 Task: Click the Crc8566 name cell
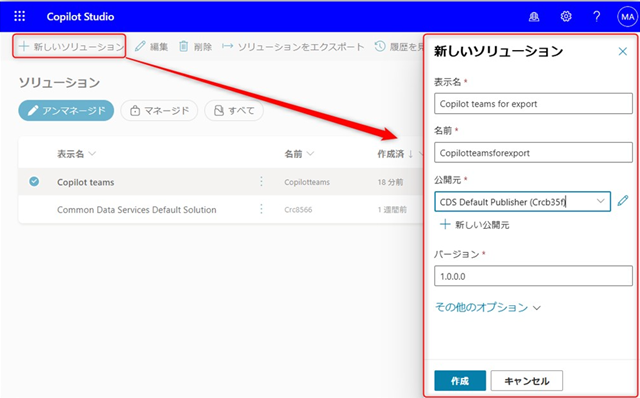click(298, 210)
